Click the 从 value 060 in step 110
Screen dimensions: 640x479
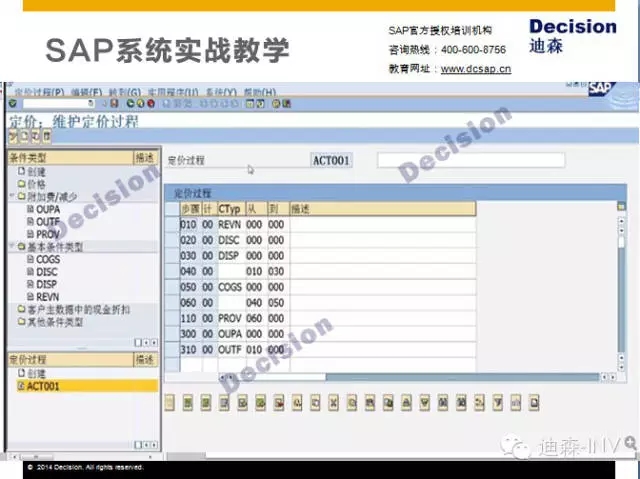(x=256, y=318)
